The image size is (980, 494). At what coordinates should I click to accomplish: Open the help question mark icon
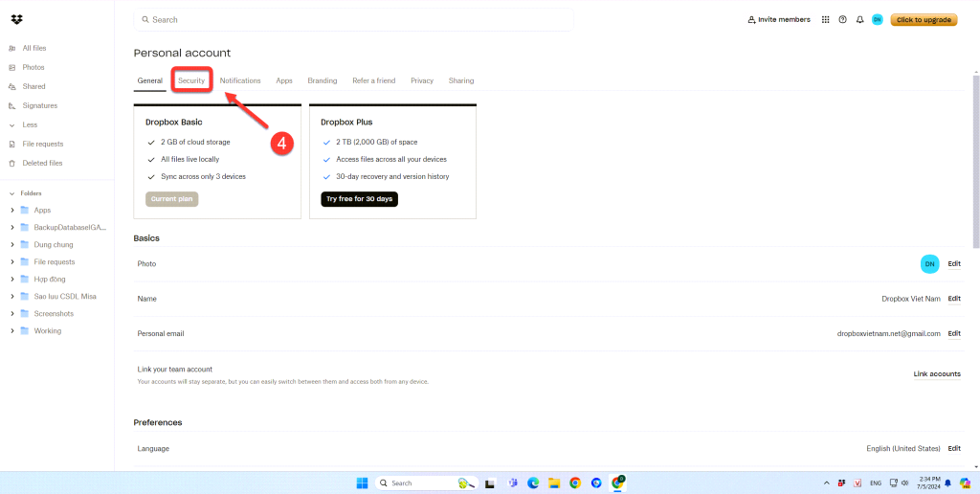click(842, 20)
